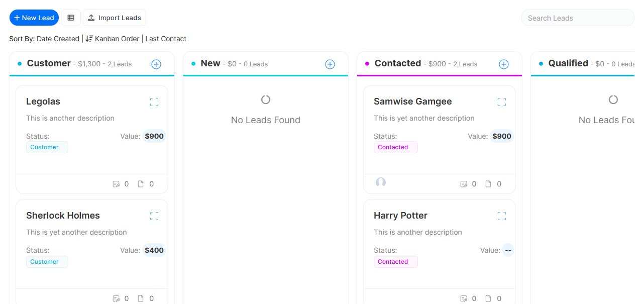Viewport: 644px width, 304px height.
Task: Sort leads by Date Created
Action: (58, 39)
